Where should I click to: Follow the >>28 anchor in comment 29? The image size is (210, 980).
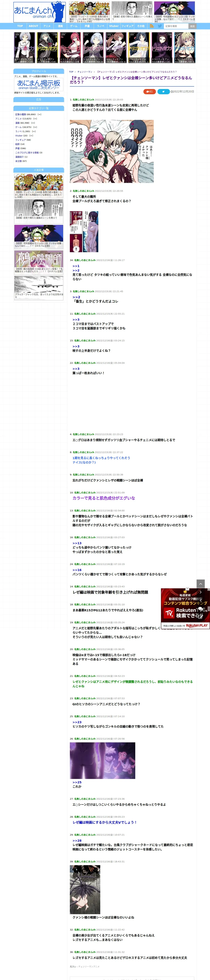coord(77,840)
